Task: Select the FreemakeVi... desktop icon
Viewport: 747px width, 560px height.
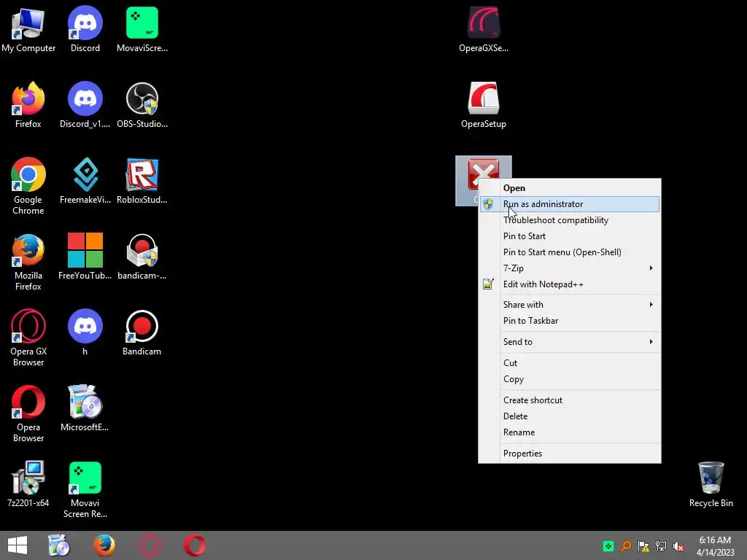Action: [x=85, y=181]
